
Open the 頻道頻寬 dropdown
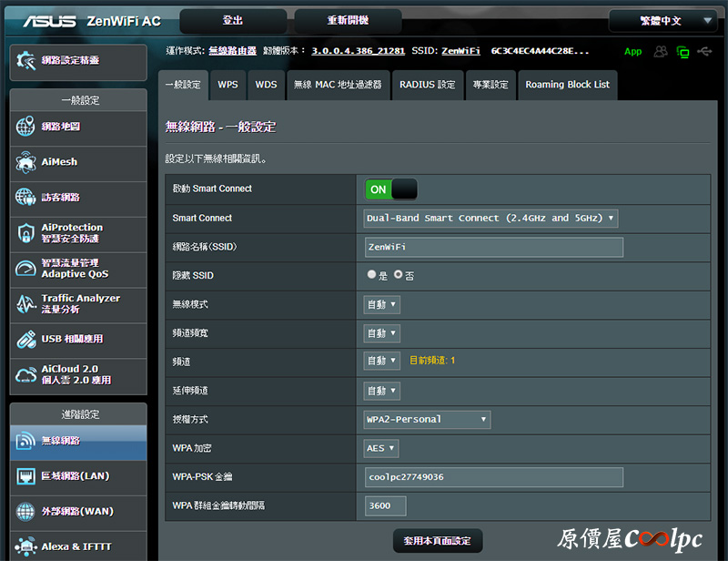[x=381, y=333]
